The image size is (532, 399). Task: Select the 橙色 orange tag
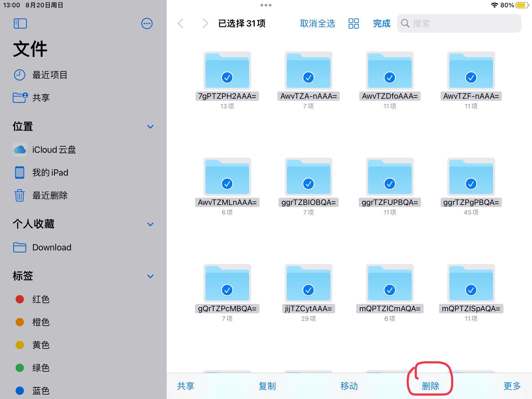point(32,322)
